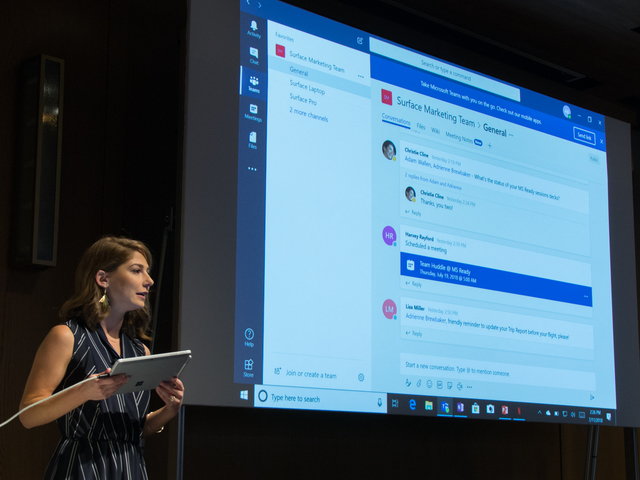
Task: Click the new chat compose icon
Action: 360,41
